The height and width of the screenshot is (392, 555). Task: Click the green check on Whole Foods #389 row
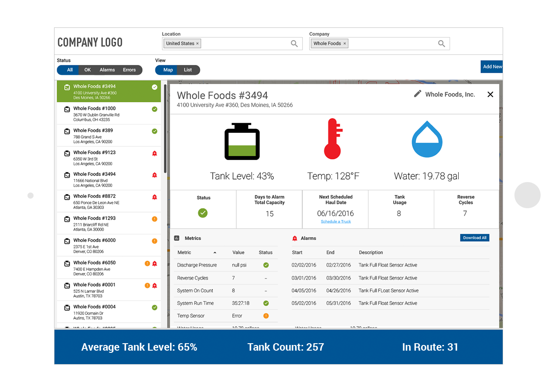[x=154, y=131]
